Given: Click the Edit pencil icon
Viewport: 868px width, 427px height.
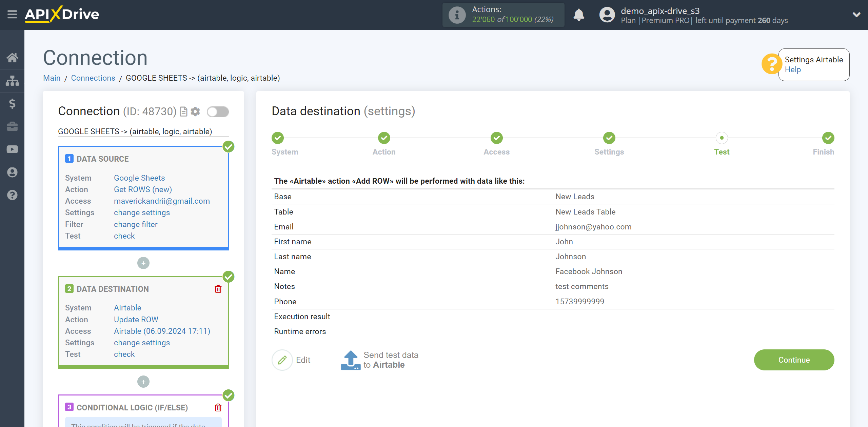Looking at the screenshot, I should (x=282, y=360).
